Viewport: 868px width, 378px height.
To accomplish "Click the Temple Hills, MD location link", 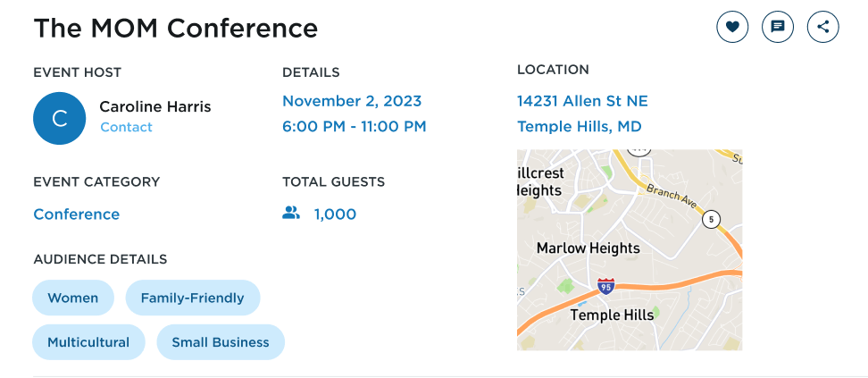I will click(579, 126).
